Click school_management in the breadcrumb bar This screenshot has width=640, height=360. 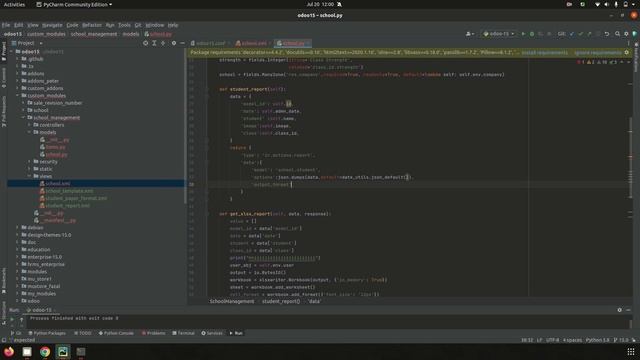[x=94, y=34]
